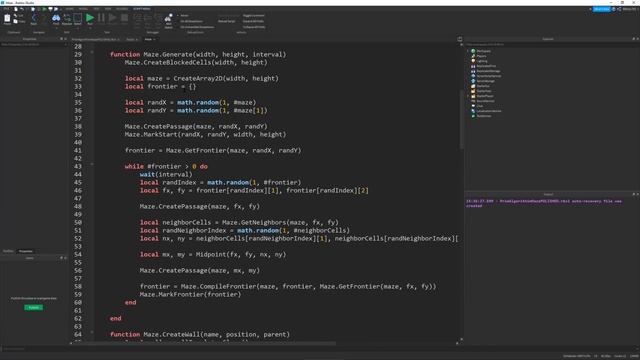Click the code editor horizontal scrollbar
Image resolution: width=640 pixels, height=360 pixels.
pos(204,343)
